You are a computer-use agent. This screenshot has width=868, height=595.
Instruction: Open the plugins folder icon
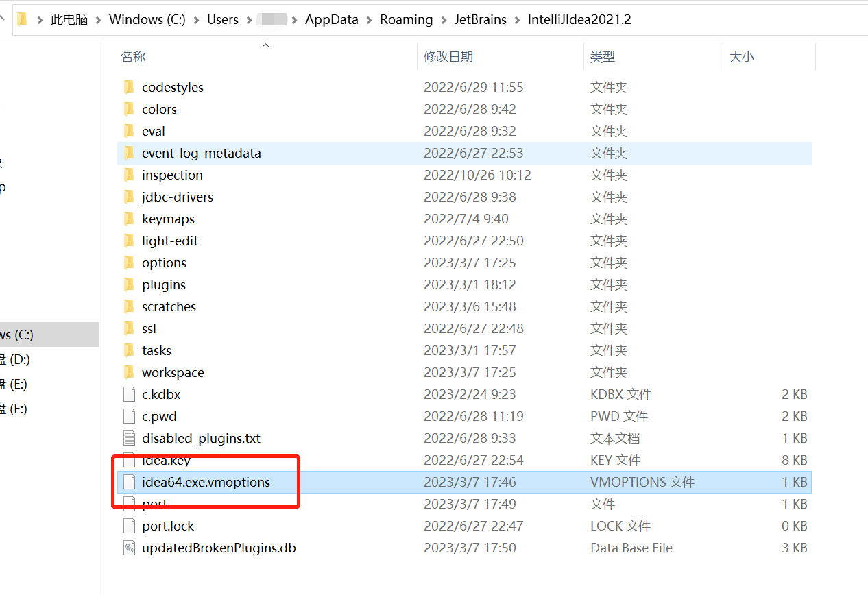[x=130, y=284]
